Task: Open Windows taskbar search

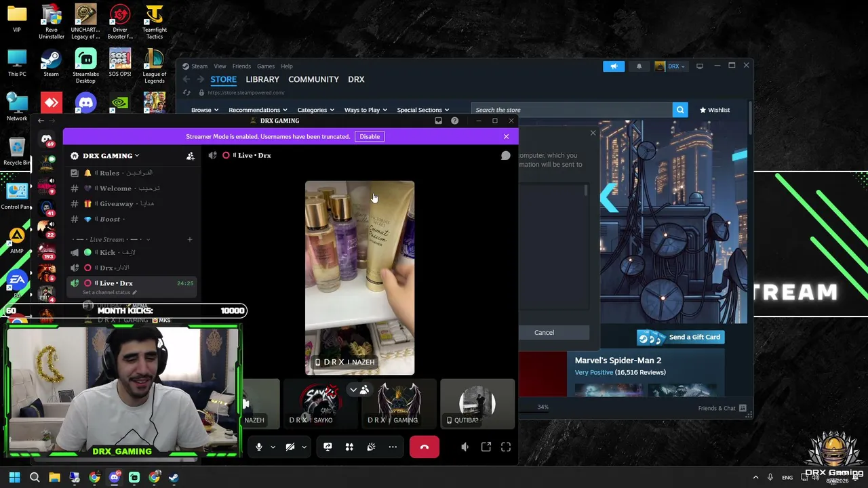Action: (35, 478)
